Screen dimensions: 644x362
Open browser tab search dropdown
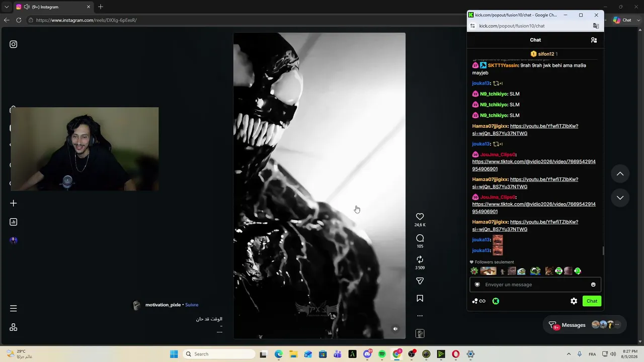6,7
